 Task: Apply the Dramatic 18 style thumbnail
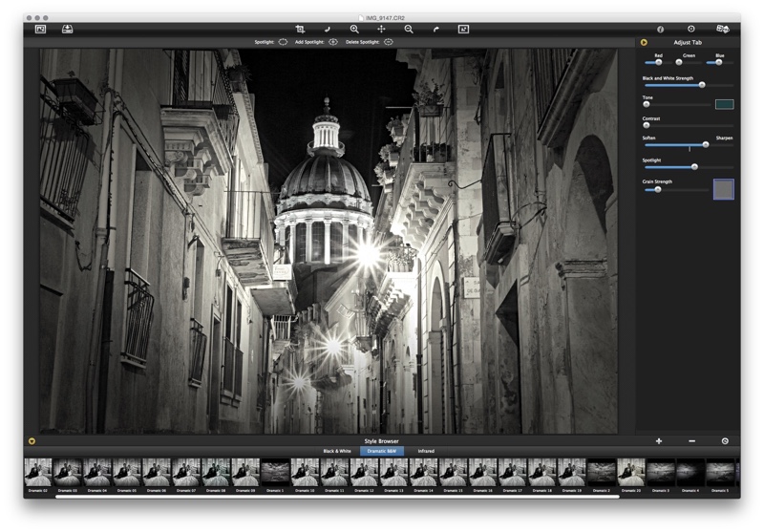click(542, 473)
